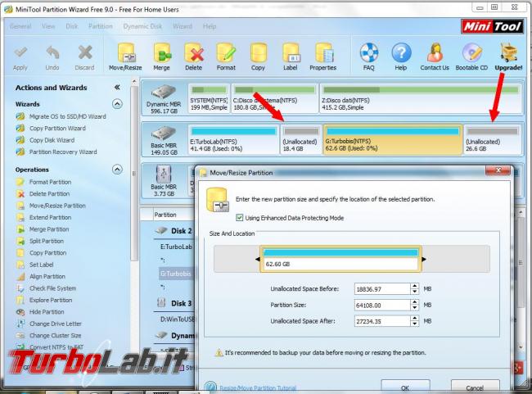Image resolution: width=532 pixels, height=394 pixels.
Task: Select Z:Disco dati partition block
Action: pos(421,98)
